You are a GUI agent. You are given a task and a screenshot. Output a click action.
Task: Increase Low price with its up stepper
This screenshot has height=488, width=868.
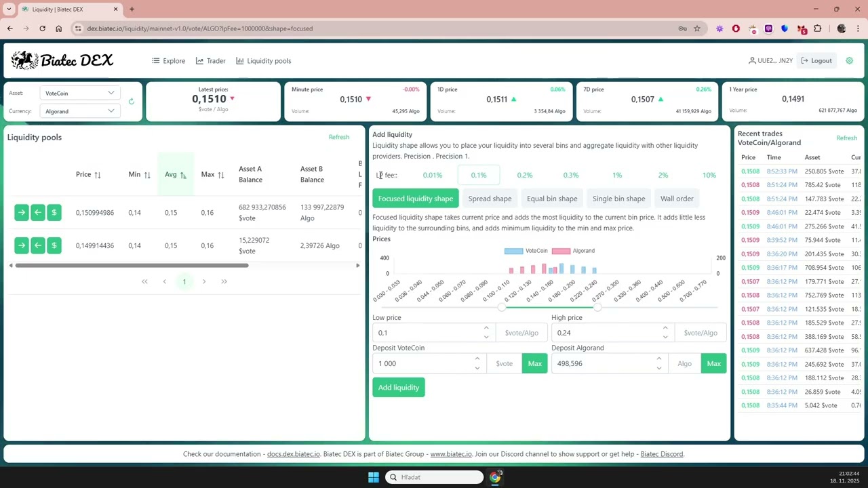point(486,329)
